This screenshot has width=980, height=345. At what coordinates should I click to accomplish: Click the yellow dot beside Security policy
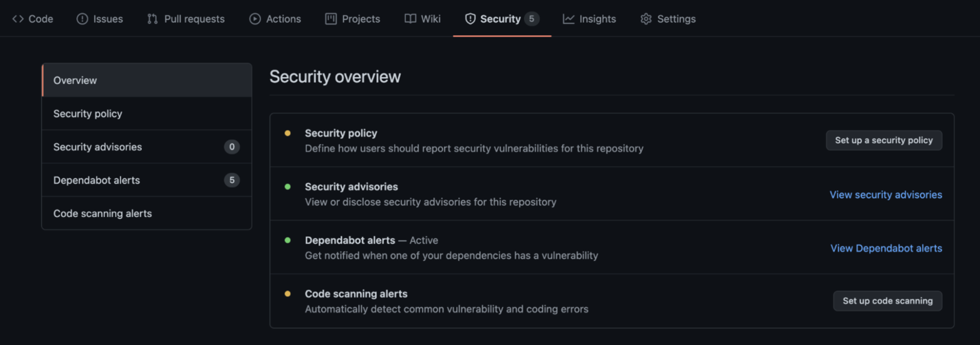[287, 133]
